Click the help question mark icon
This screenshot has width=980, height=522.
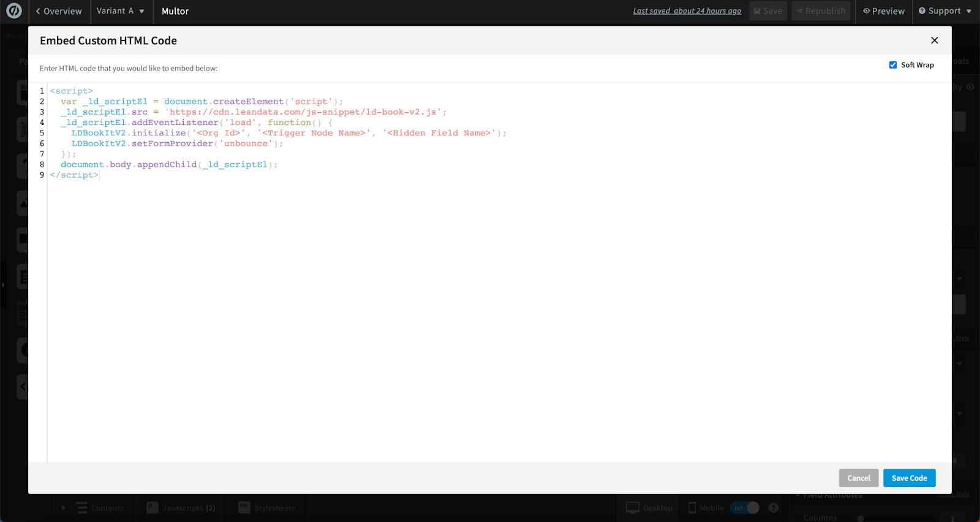pos(774,508)
